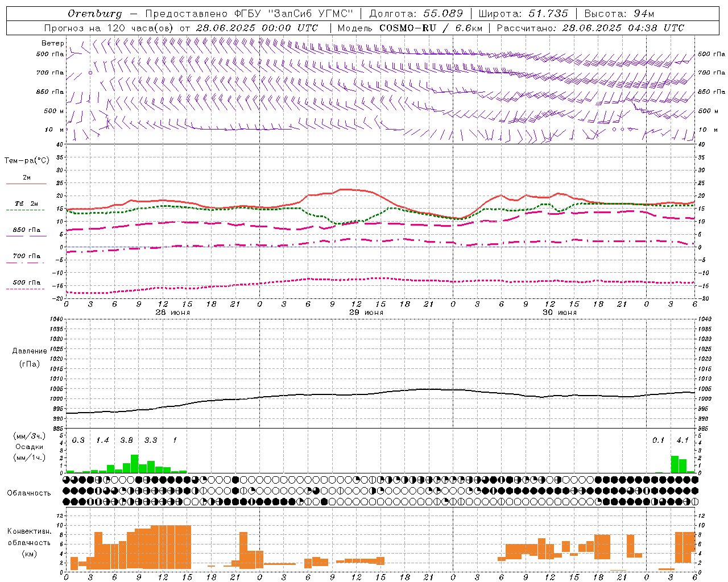Click the 'Давление' pressure label
This screenshot has width=728, height=582.
(x=30, y=351)
